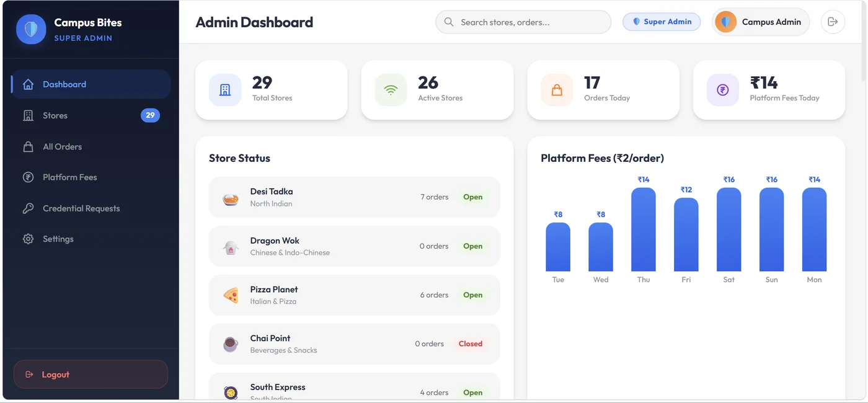This screenshot has height=403, width=868.
Task: Click the Dragon Wok takeout box icon
Action: pyautogui.click(x=231, y=248)
